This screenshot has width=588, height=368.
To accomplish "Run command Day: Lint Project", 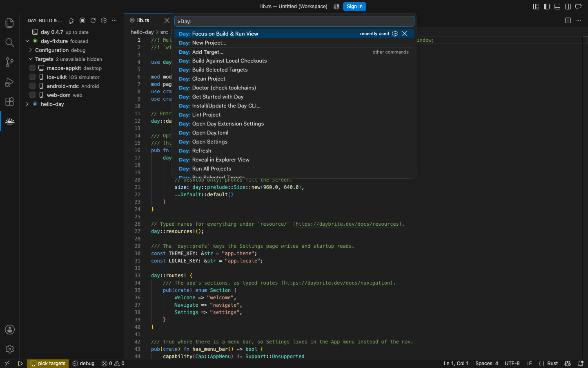I will pyautogui.click(x=294, y=114).
